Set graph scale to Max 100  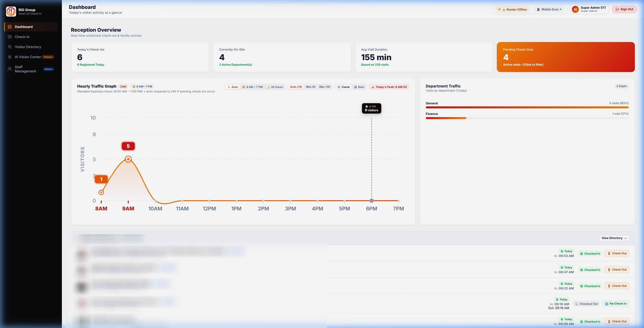click(x=325, y=87)
